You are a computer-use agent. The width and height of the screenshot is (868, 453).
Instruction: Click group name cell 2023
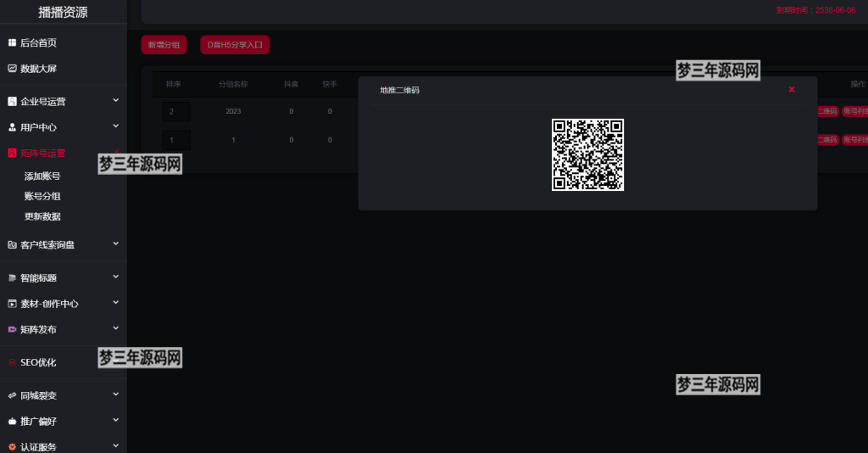coord(233,111)
